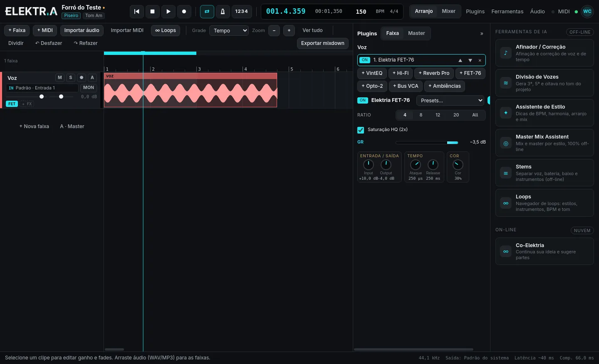The height and width of the screenshot is (364, 599).
Task: Open the Stems separation tool
Action: pos(544,173)
